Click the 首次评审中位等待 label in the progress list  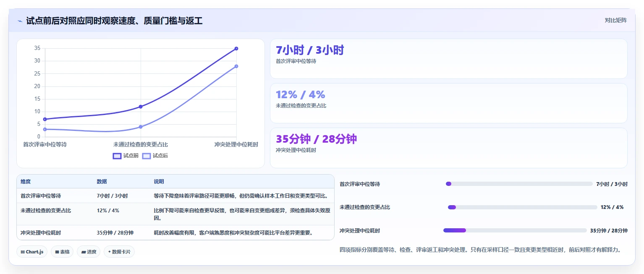360,184
